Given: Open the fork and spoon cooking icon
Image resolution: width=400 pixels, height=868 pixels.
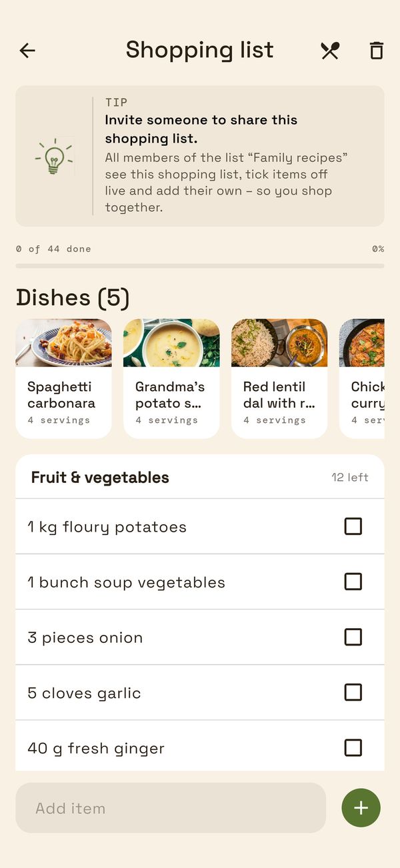Looking at the screenshot, I should (x=330, y=51).
